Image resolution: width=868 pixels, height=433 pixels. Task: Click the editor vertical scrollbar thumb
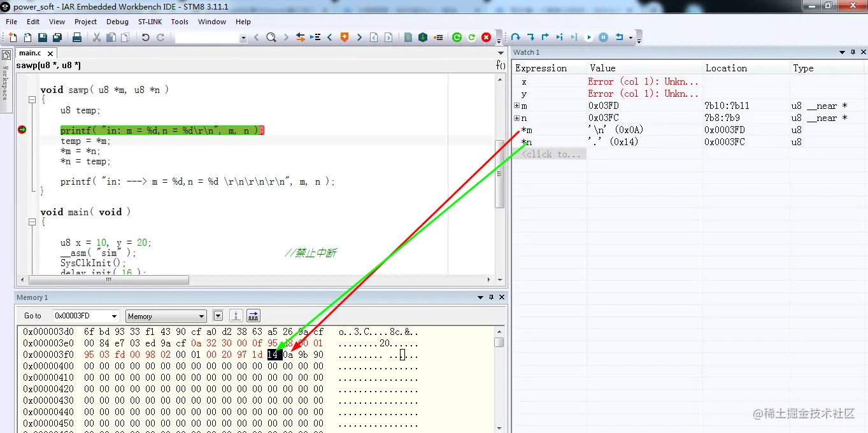pos(500,173)
